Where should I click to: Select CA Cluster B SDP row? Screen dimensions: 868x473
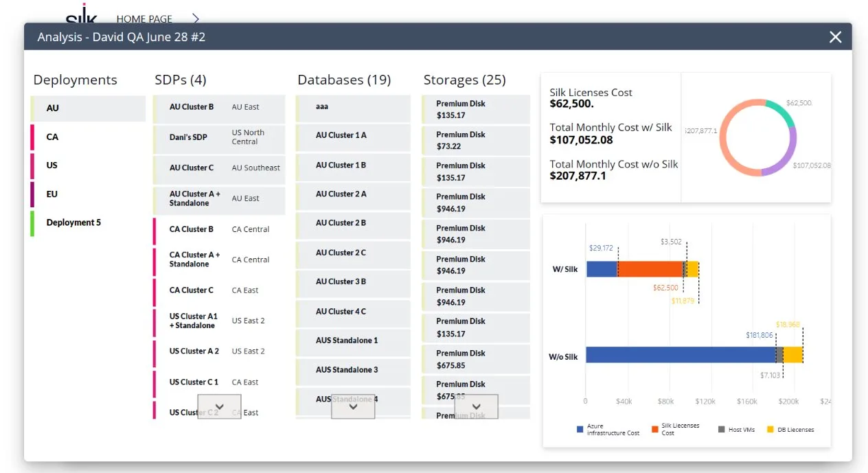218,230
